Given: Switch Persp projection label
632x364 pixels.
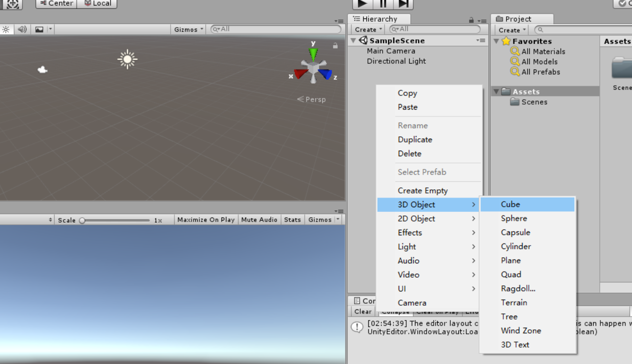Looking at the screenshot, I should (x=311, y=99).
